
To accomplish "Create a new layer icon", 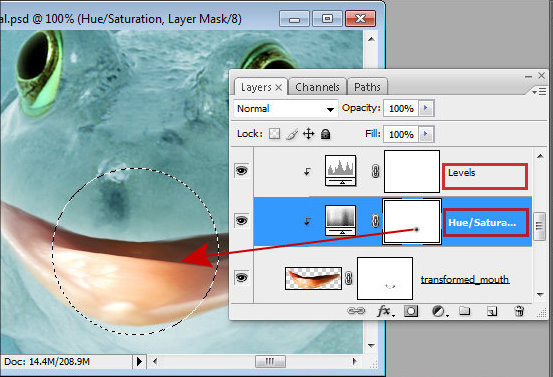I will click(492, 311).
